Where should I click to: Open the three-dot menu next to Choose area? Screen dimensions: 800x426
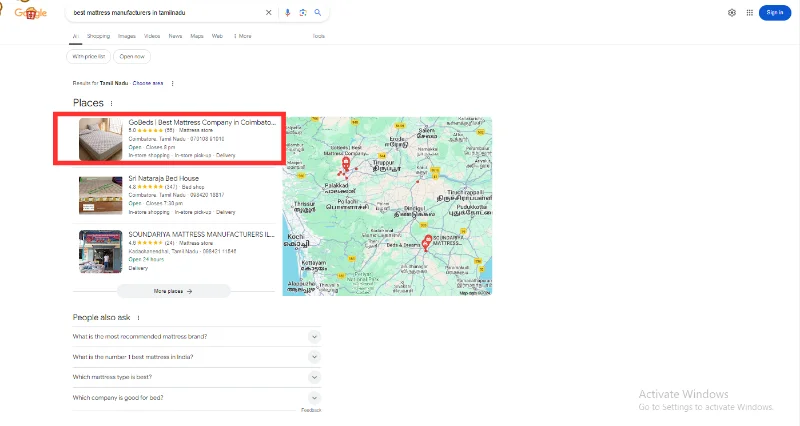click(172, 83)
